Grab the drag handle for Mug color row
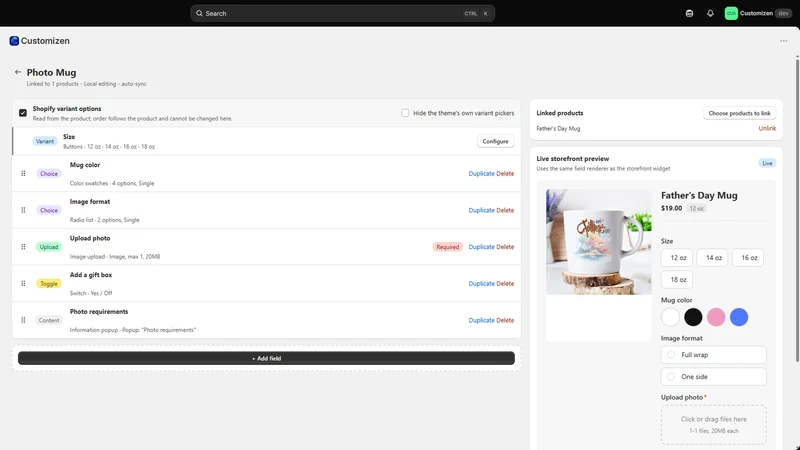 coord(23,173)
